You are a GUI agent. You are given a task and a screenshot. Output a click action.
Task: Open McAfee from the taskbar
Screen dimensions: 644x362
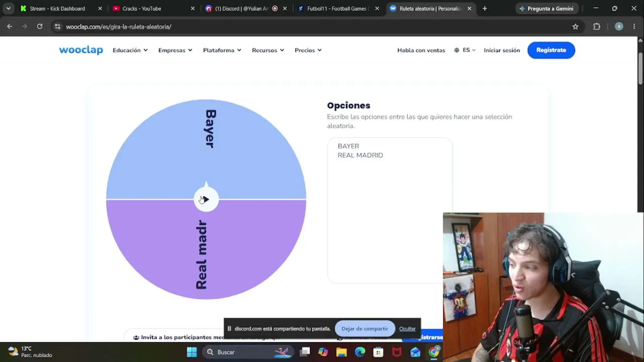click(x=397, y=352)
